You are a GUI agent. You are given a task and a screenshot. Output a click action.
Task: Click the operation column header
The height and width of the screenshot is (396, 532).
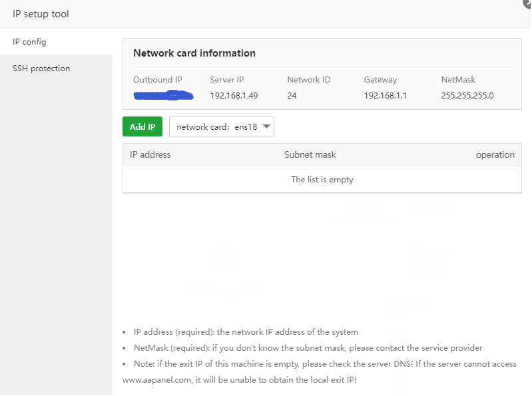click(495, 155)
